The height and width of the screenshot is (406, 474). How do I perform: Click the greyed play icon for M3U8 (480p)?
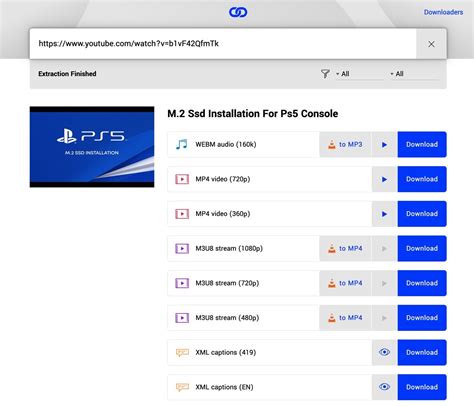coord(384,318)
